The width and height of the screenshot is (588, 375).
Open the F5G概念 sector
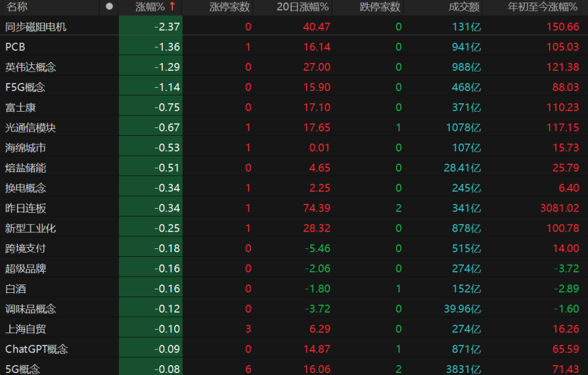(x=25, y=87)
